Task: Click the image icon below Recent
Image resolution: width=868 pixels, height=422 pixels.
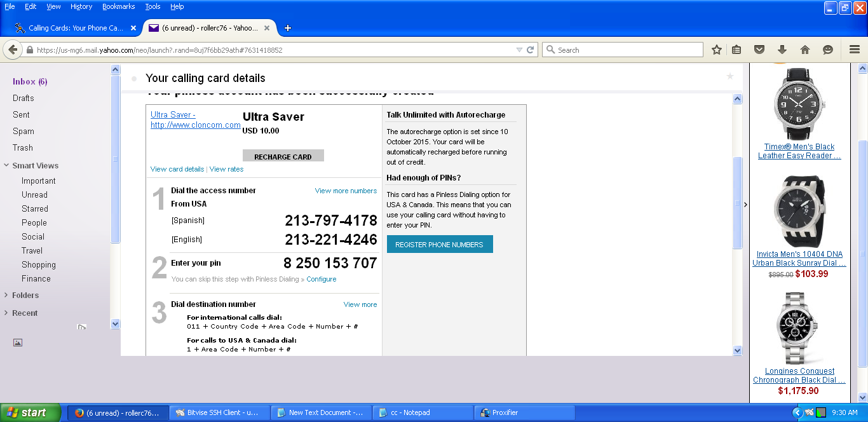Action: [18, 343]
